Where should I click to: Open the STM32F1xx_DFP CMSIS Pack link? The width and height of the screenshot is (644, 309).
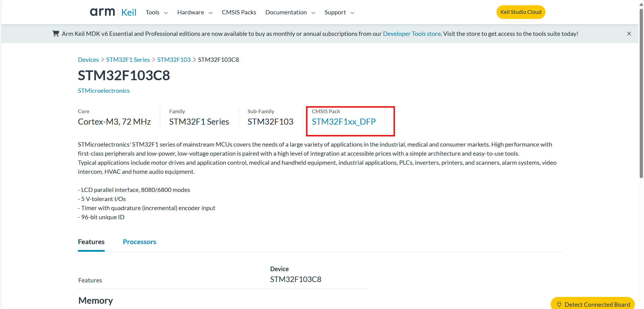[344, 122]
